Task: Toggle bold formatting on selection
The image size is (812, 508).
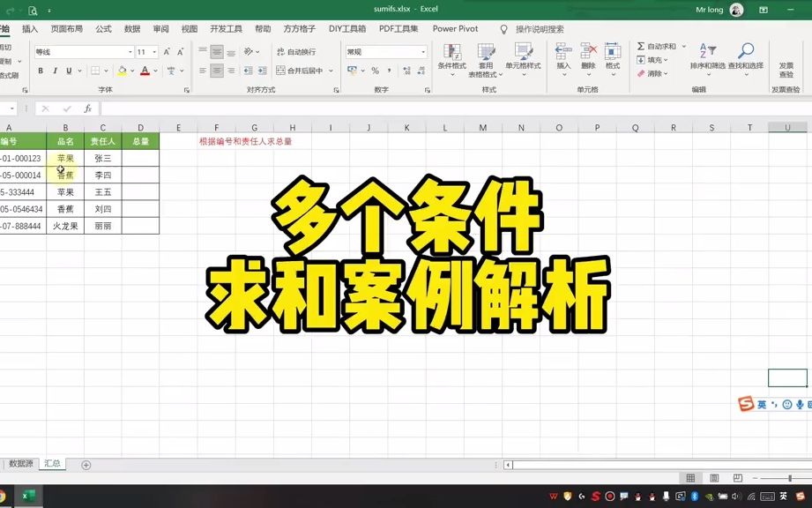Action: tap(41, 71)
